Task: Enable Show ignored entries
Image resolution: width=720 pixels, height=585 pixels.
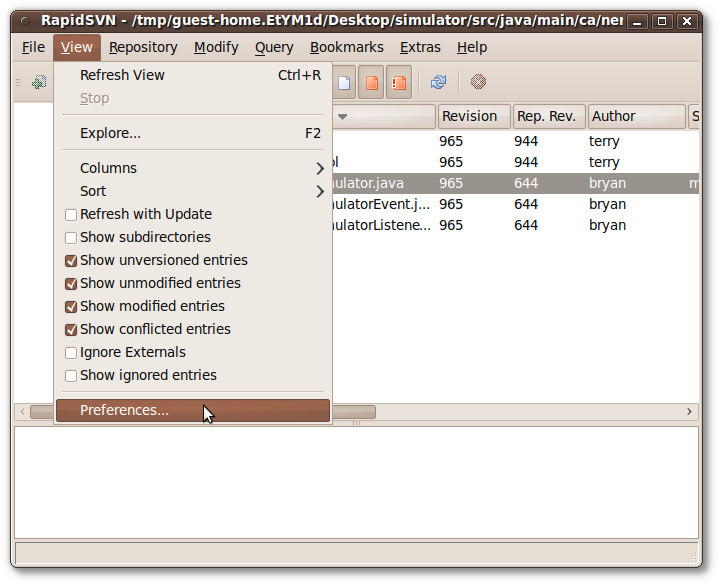Action: pos(71,376)
